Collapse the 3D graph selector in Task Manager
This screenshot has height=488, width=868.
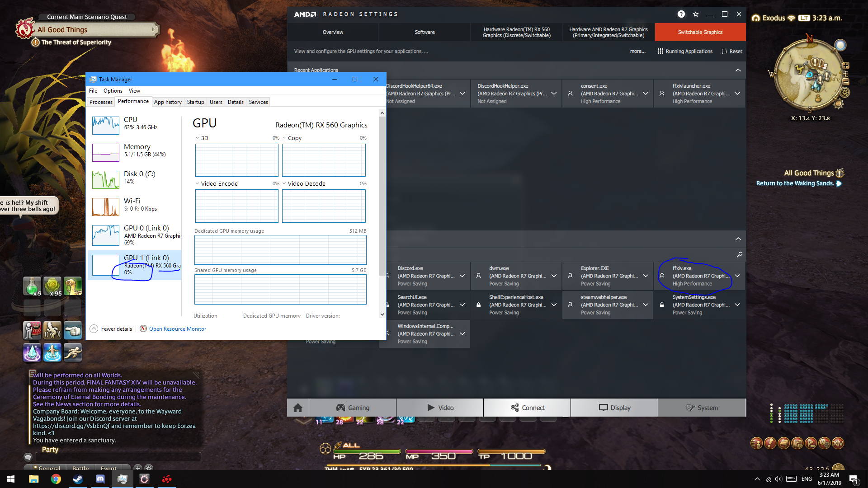[198, 138]
